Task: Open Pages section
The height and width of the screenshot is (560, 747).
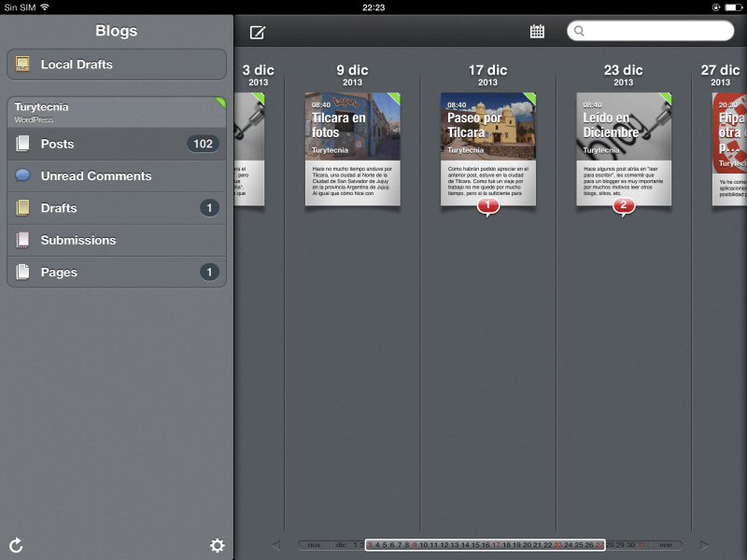Action: (117, 272)
